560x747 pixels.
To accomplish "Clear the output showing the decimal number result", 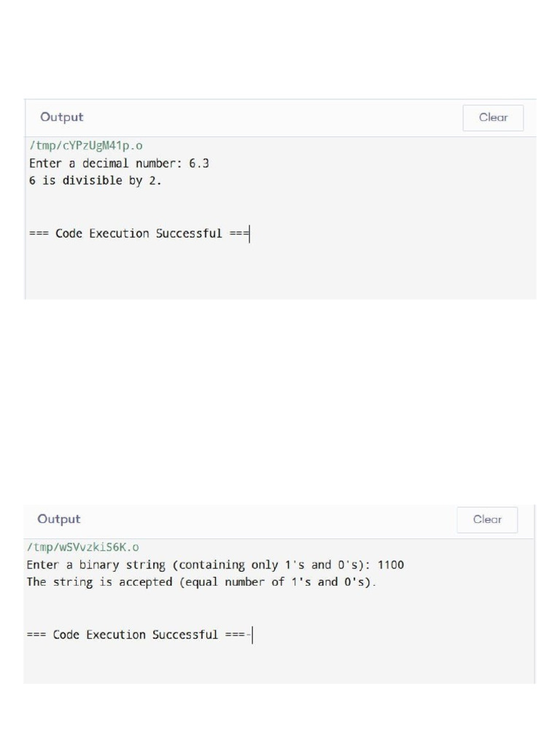I will (493, 117).
